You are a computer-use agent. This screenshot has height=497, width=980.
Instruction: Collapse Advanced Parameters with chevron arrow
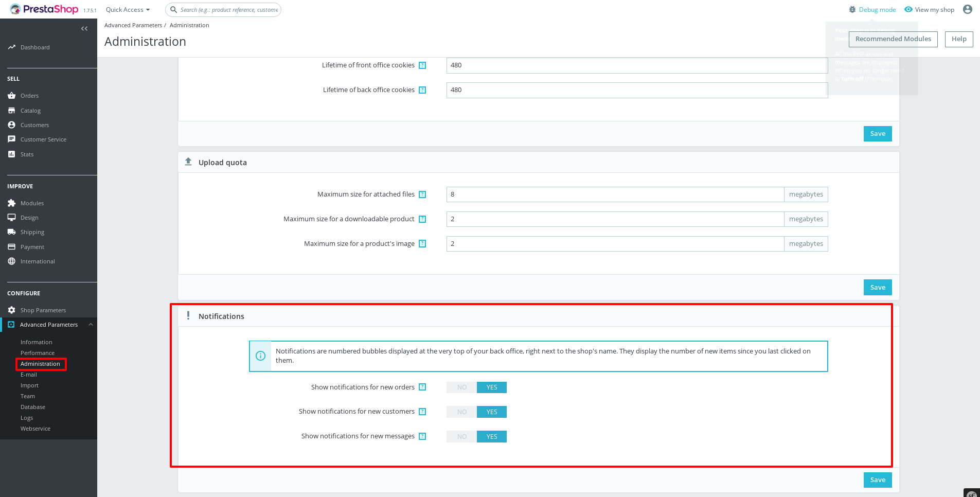point(91,325)
